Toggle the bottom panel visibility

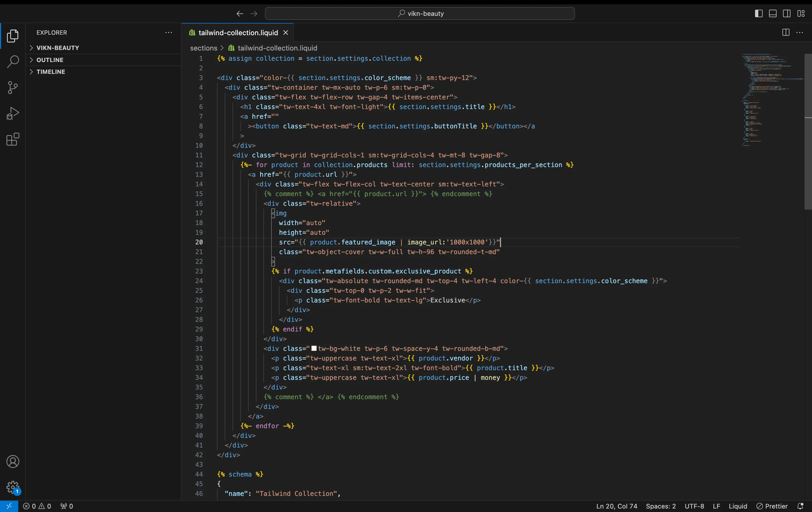[x=773, y=13]
